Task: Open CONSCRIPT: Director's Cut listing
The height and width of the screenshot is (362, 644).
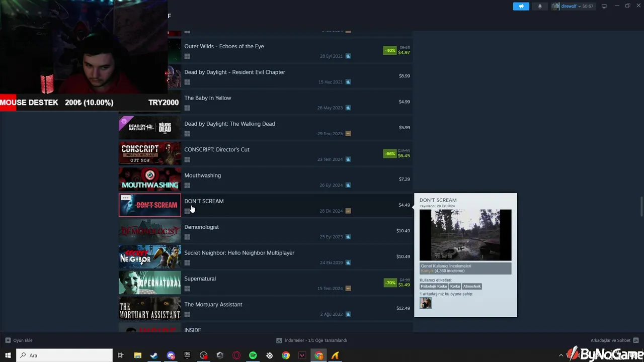Action: (217, 149)
